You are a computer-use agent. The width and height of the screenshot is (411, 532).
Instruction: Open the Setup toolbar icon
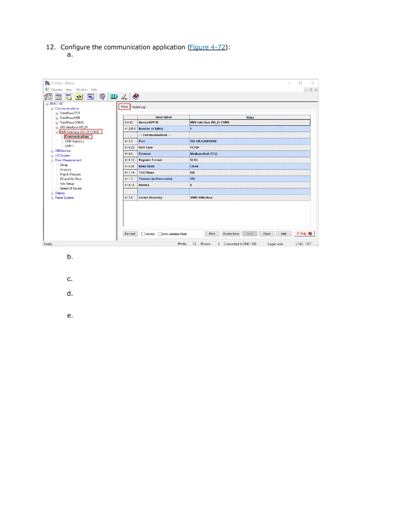(x=124, y=97)
